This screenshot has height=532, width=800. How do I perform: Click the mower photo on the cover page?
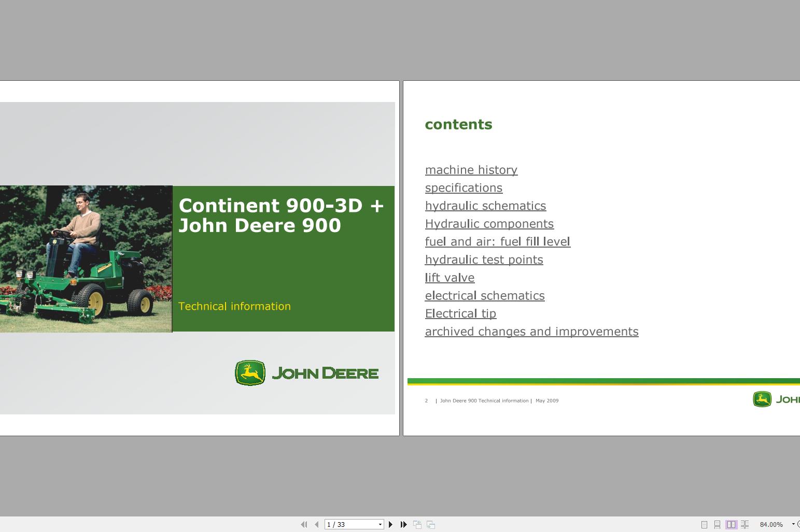point(86,258)
